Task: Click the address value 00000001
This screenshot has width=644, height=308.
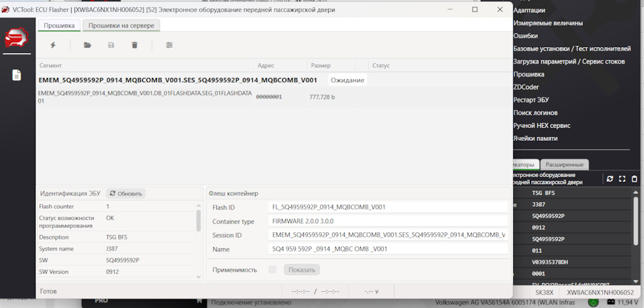Action: click(269, 97)
